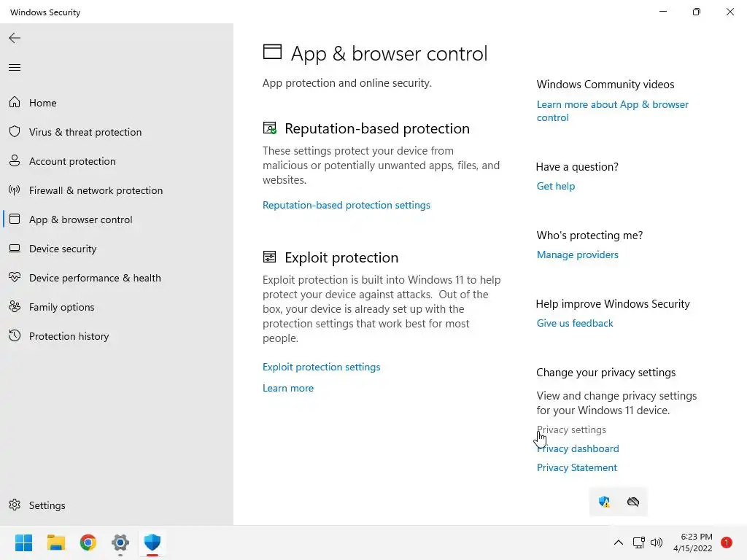This screenshot has width=747, height=560.
Task: Click the Account protection person icon
Action: [15, 160]
